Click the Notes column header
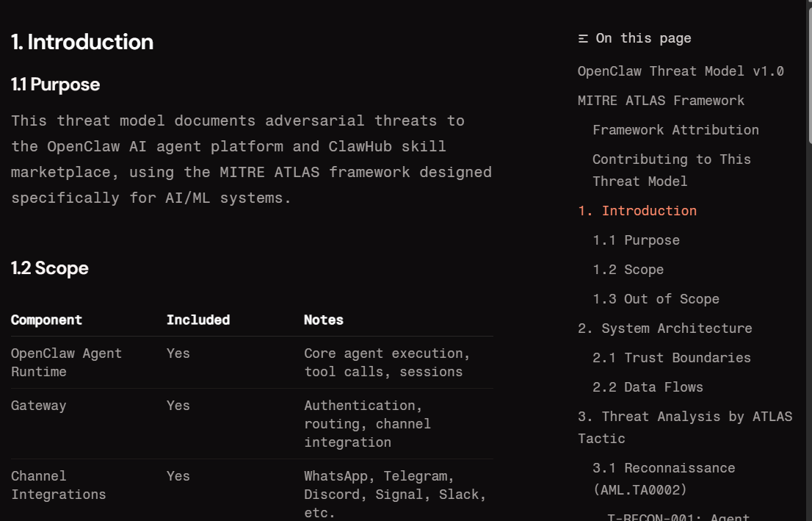The image size is (812, 521). (x=323, y=320)
